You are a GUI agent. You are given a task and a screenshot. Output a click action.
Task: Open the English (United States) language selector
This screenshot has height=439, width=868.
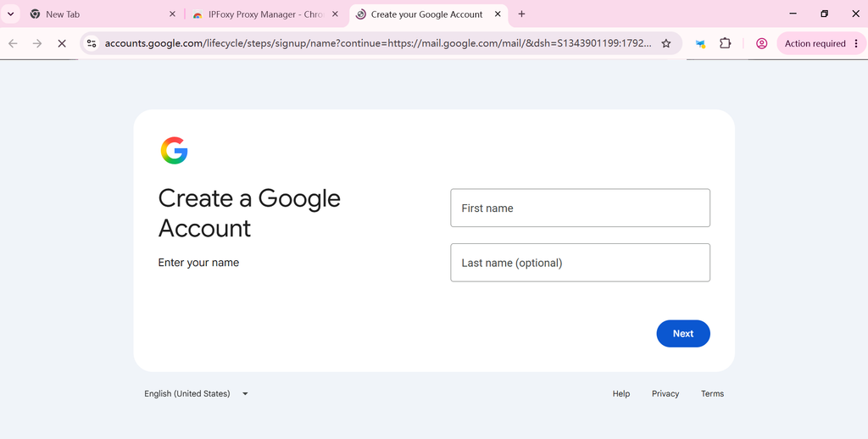196,393
